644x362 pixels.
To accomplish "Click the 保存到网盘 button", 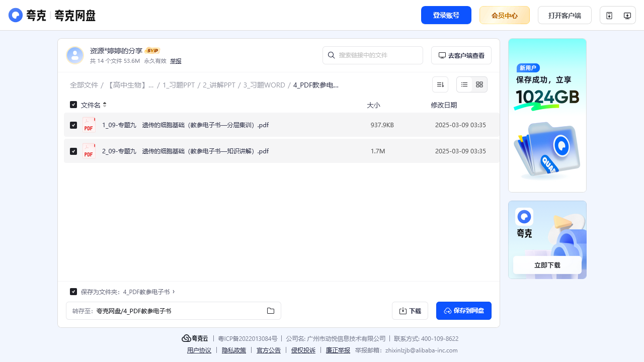I will pyautogui.click(x=463, y=311).
